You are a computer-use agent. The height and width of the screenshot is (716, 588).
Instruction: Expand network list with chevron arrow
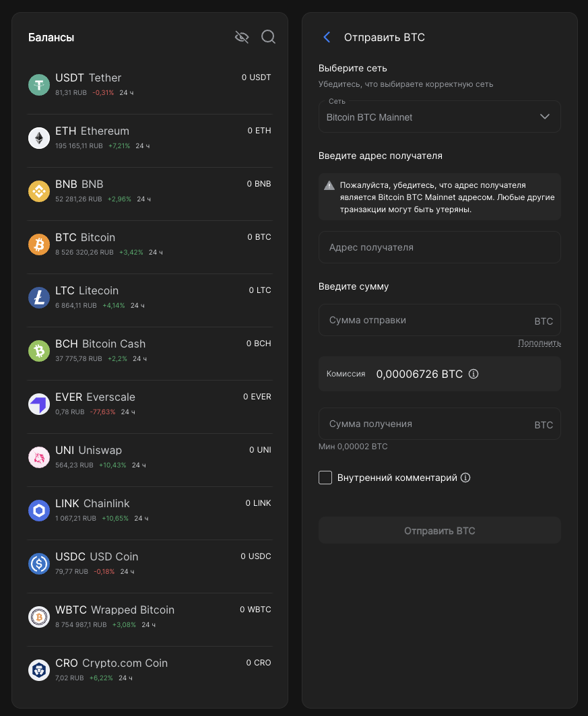point(545,117)
